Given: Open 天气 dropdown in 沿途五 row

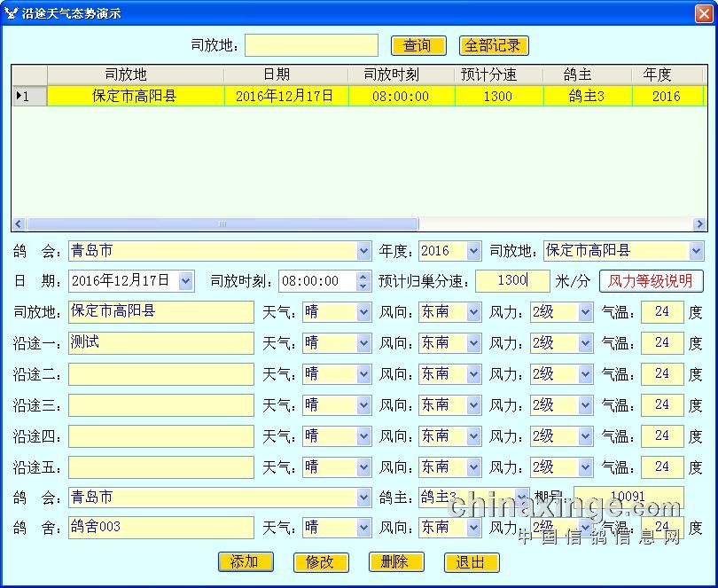Looking at the screenshot, I should click(x=364, y=468).
